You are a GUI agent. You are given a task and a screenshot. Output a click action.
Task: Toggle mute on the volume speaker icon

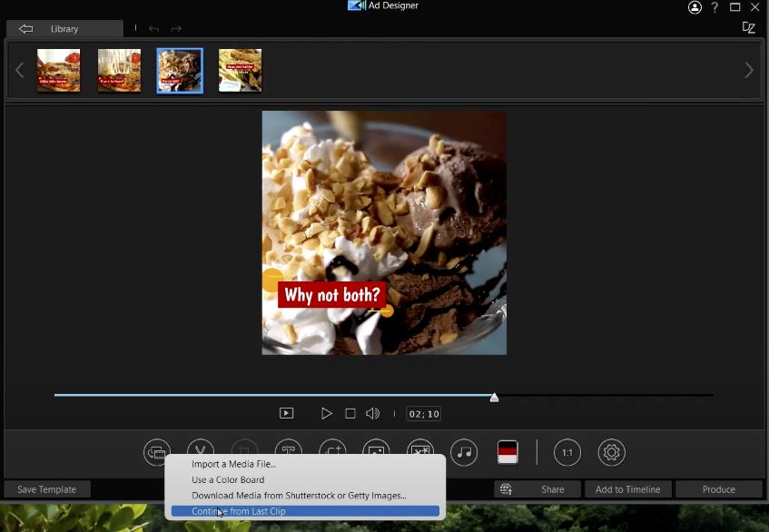coord(372,413)
